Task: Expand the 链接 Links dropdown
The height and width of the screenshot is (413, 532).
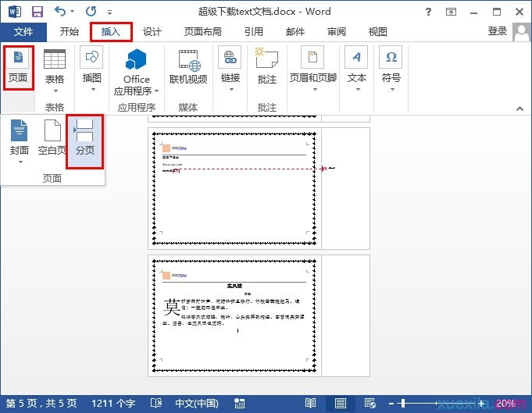Action: pyautogui.click(x=230, y=69)
